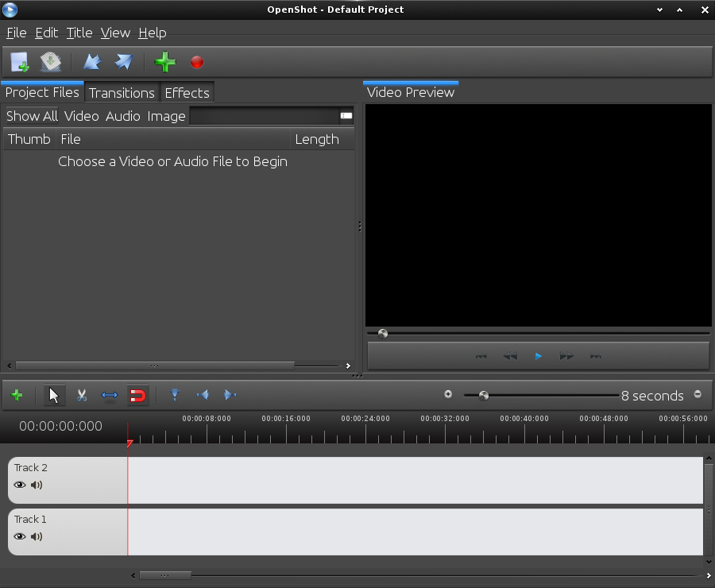The height and width of the screenshot is (588, 715).
Task: Click the fast forward button
Action: [x=566, y=356]
